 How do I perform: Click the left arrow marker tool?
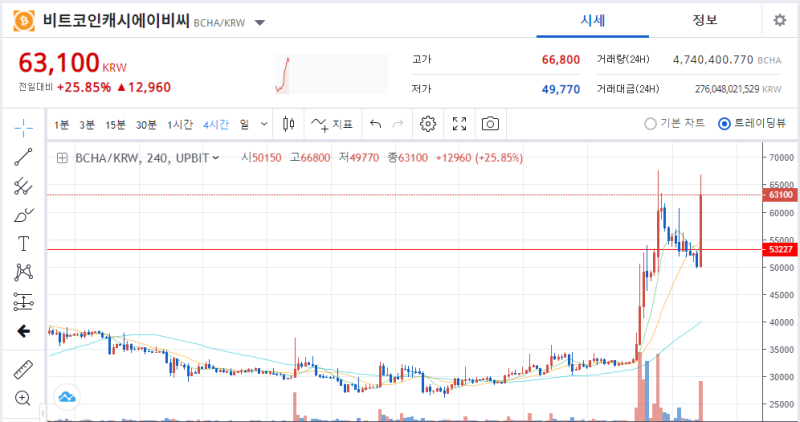pyautogui.click(x=23, y=331)
